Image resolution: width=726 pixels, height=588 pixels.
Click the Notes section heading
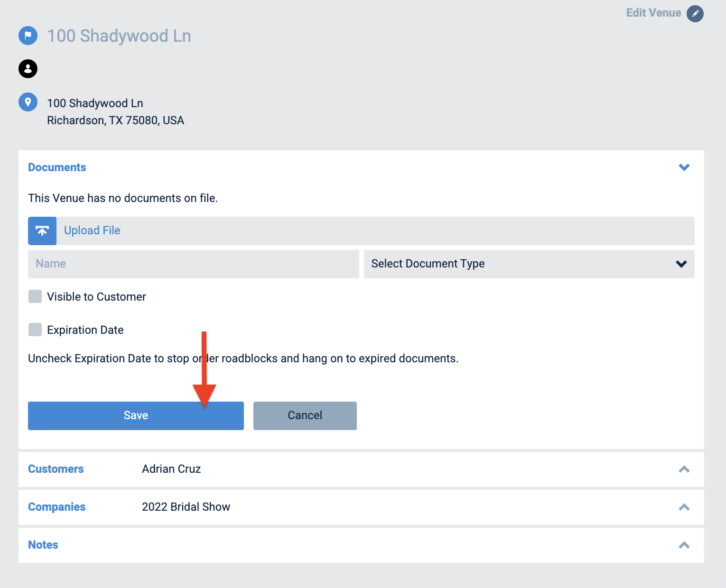[x=43, y=545]
